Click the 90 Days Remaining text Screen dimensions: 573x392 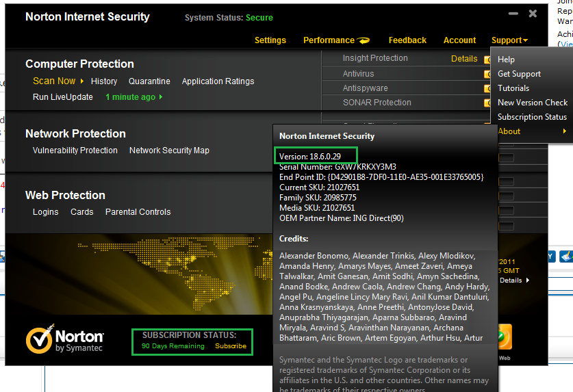pyautogui.click(x=173, y=346)
